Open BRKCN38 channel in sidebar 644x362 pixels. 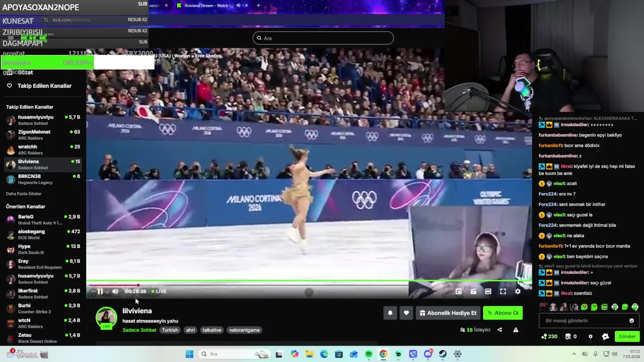(x=43, y=179)
